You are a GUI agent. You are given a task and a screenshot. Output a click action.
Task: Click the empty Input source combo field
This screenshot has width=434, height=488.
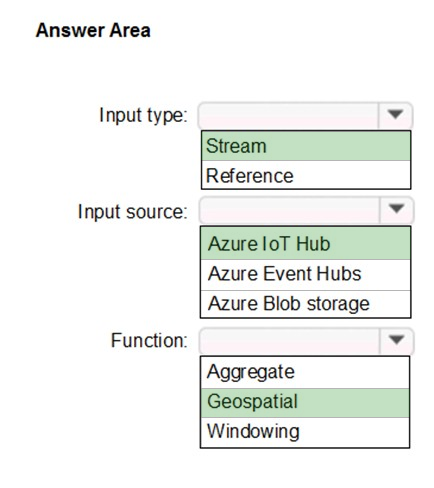[x=289, y=210]
